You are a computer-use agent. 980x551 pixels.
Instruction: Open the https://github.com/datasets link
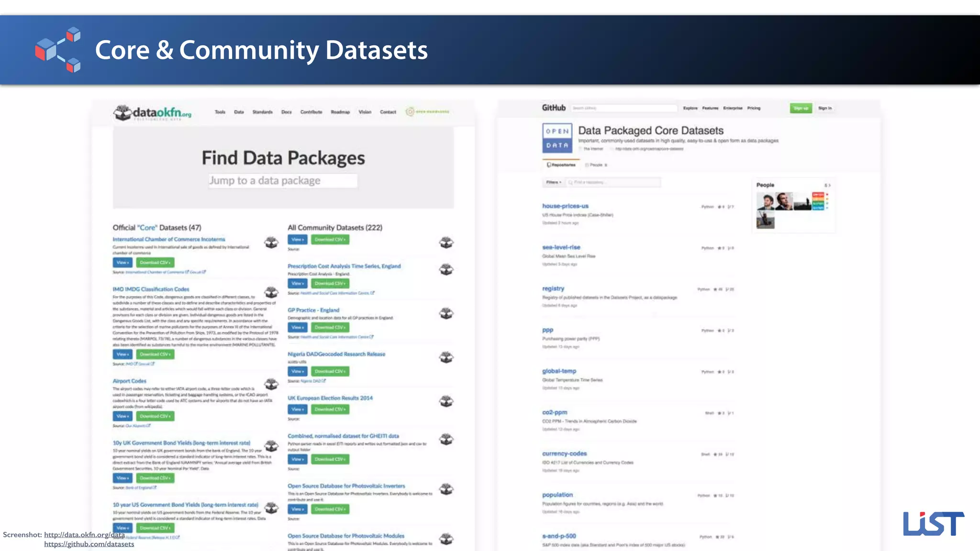pos(89,544)
